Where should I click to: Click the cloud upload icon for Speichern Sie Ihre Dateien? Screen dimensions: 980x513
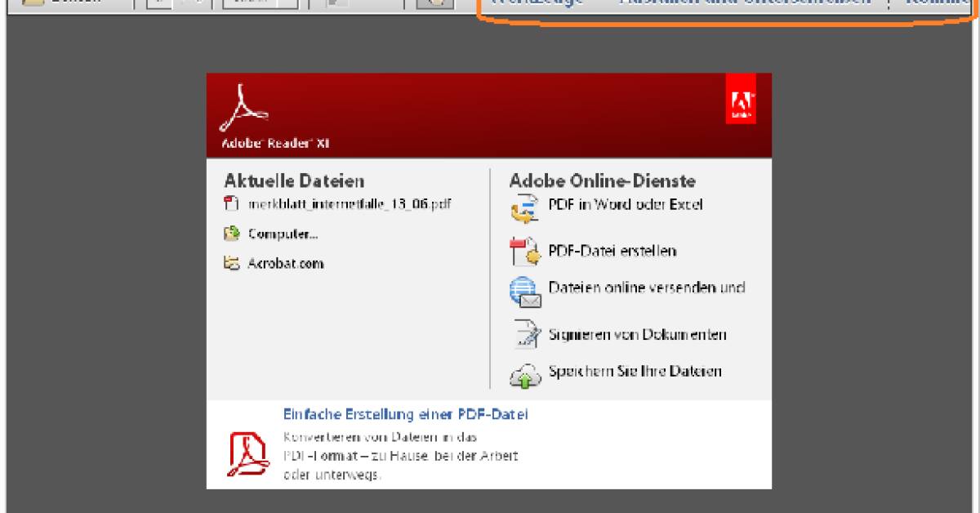526,375
